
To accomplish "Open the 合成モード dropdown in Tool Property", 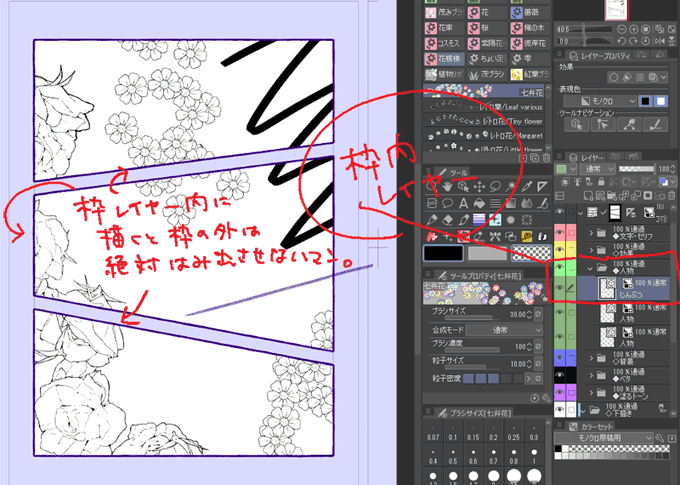I will pos(504,330).
